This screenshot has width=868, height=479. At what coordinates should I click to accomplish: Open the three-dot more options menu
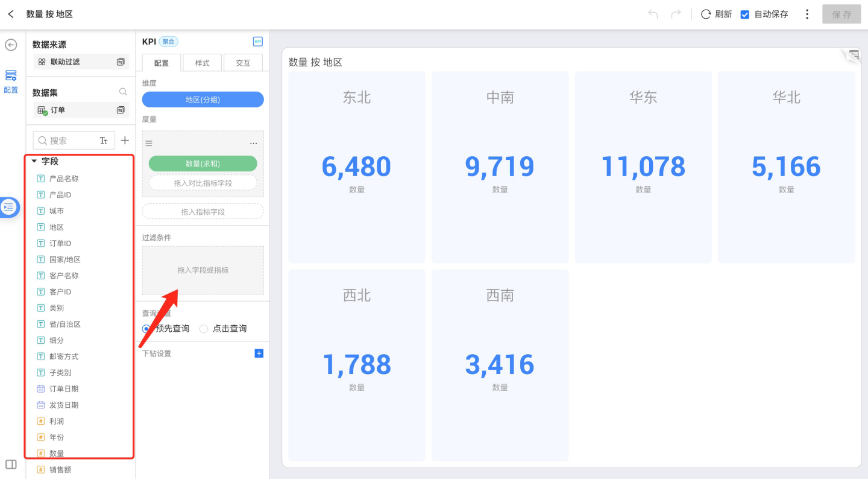(x=807, y=14)
